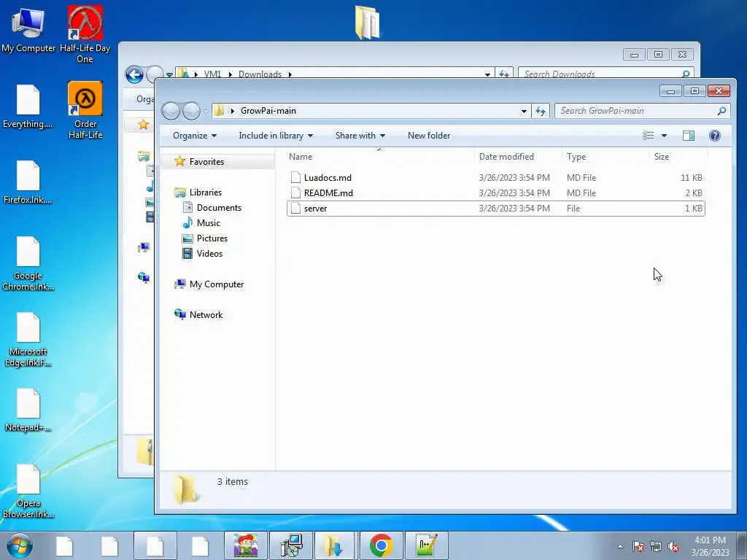Screen dimensions: 747x560
Task: Open Notepad++ from the taskbar
Action: [427, 545]
